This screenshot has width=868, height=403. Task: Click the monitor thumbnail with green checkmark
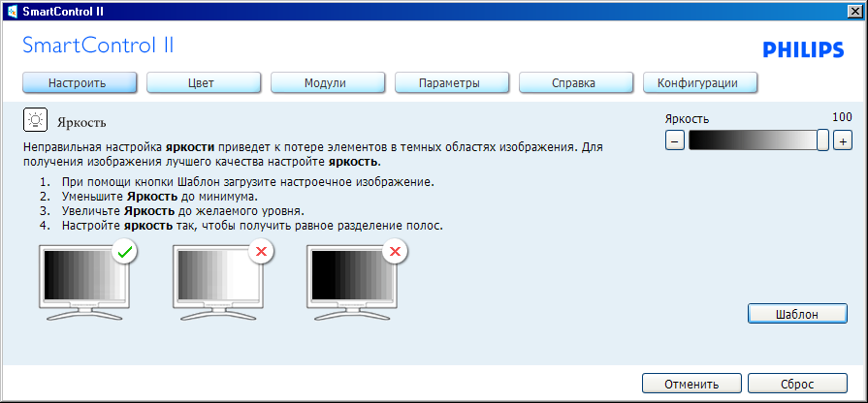click(x=87, y=282)
